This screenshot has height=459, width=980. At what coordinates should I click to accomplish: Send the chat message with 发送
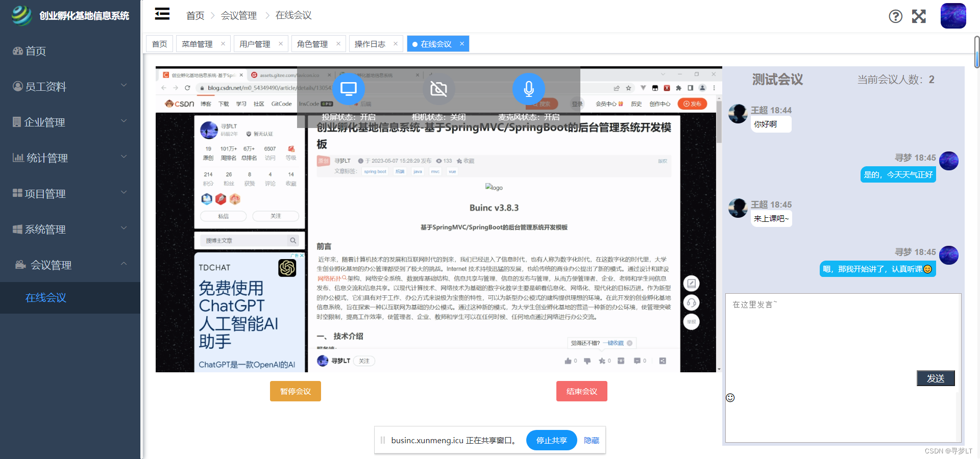(x=936, y=378)
